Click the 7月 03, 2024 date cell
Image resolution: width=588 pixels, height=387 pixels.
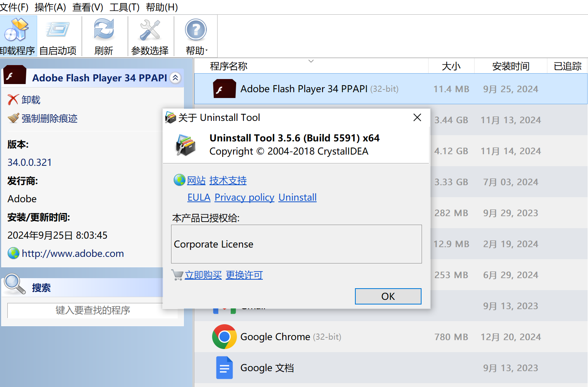[x=511, y=182]
